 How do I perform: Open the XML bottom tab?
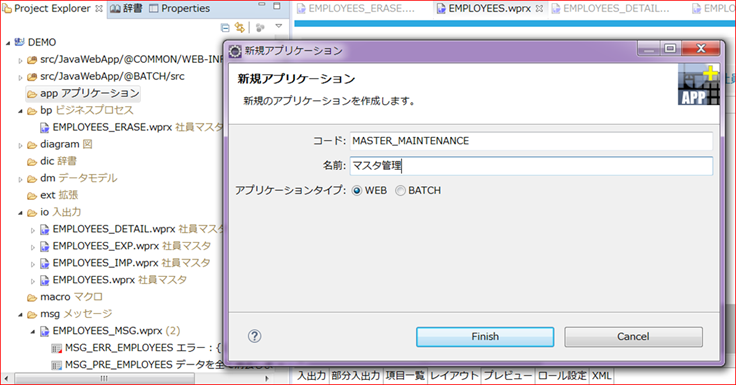[x=602, y=376]
